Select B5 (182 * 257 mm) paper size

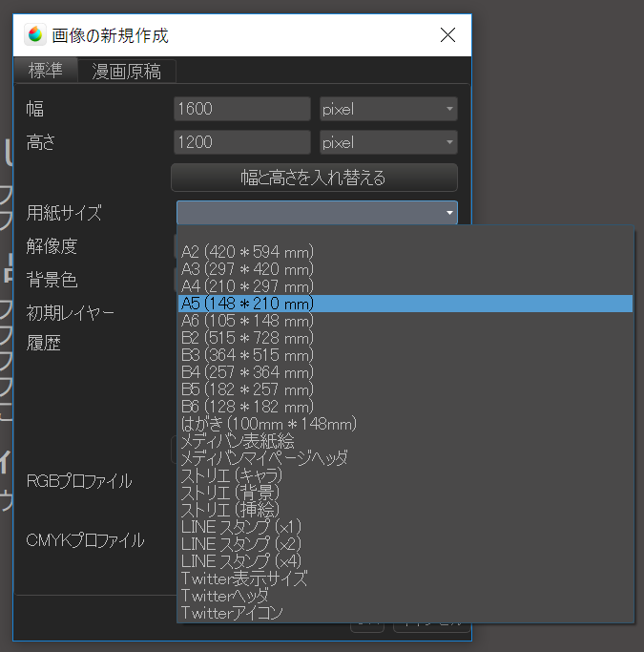click(x=405, y=389)
